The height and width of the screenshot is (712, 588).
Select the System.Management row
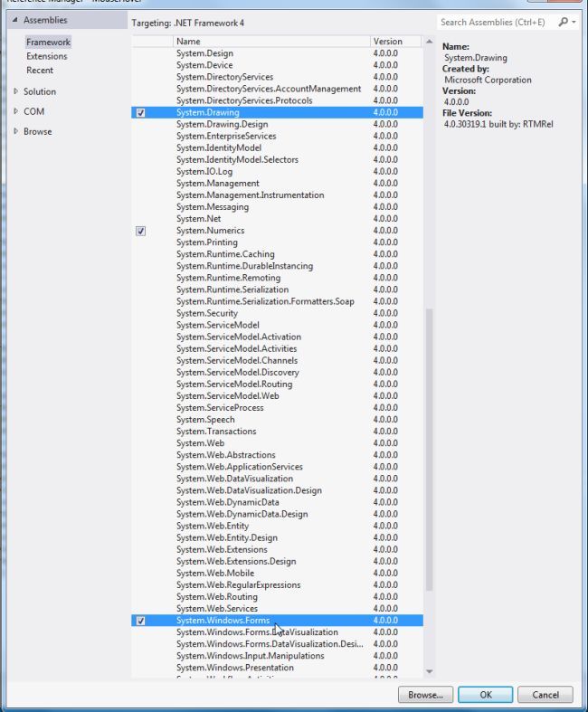pyautogui.click(x=277, y=183)
